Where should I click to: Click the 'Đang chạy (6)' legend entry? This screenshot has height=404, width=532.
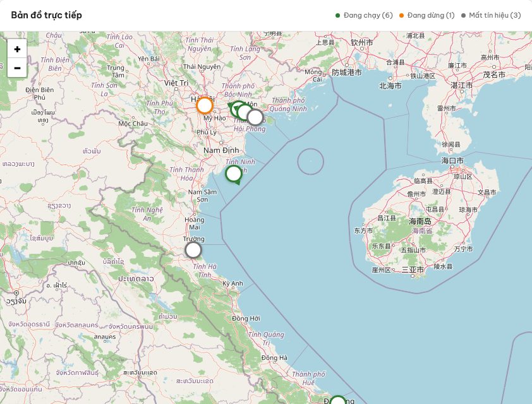364,15
